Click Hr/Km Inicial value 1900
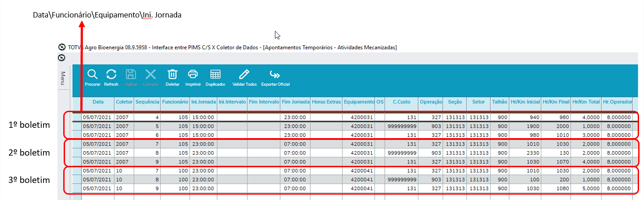The image size is (644, 200). pos(525,126)
